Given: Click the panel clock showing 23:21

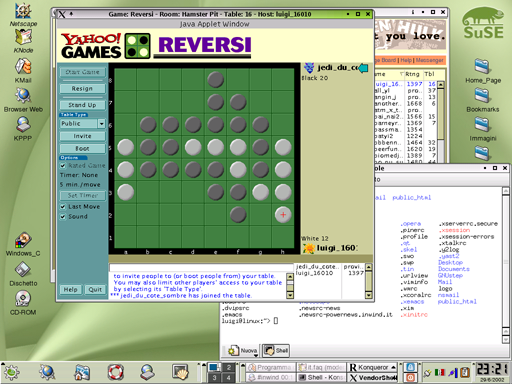Looking at the screenshot, I should tap(492, 369).
